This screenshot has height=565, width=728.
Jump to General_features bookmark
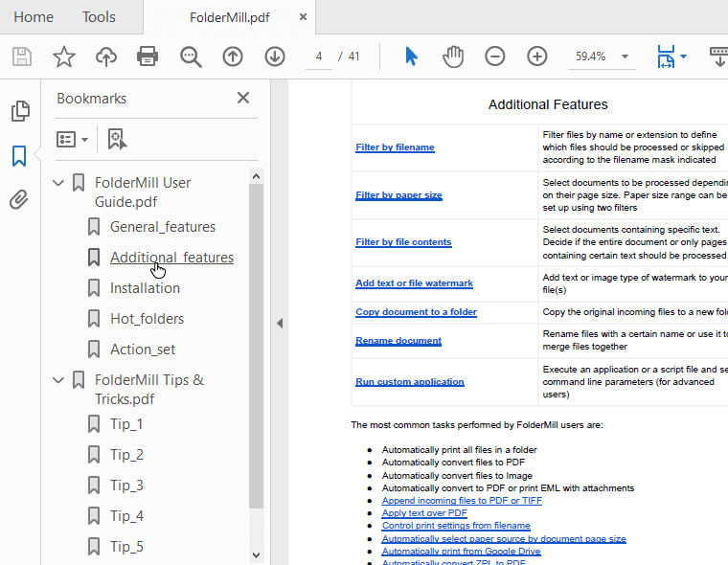[x=163, y=227]
